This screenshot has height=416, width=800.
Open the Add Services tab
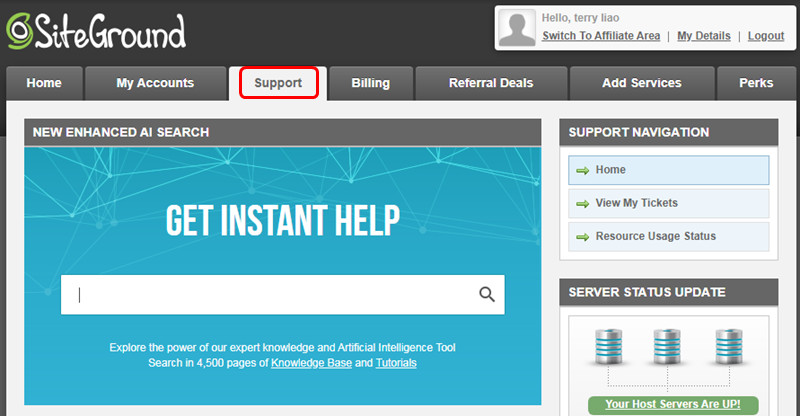[x=642, y=83]
